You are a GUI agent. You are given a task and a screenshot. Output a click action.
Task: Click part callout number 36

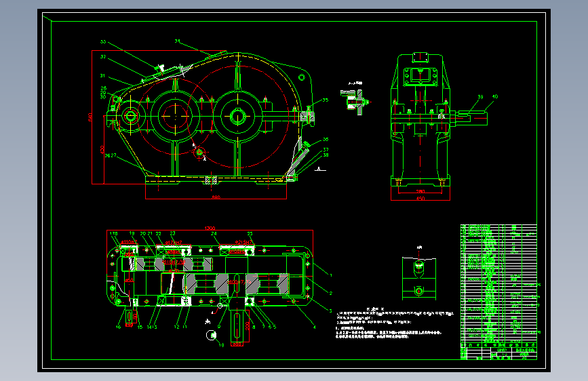tap(326, 139)
